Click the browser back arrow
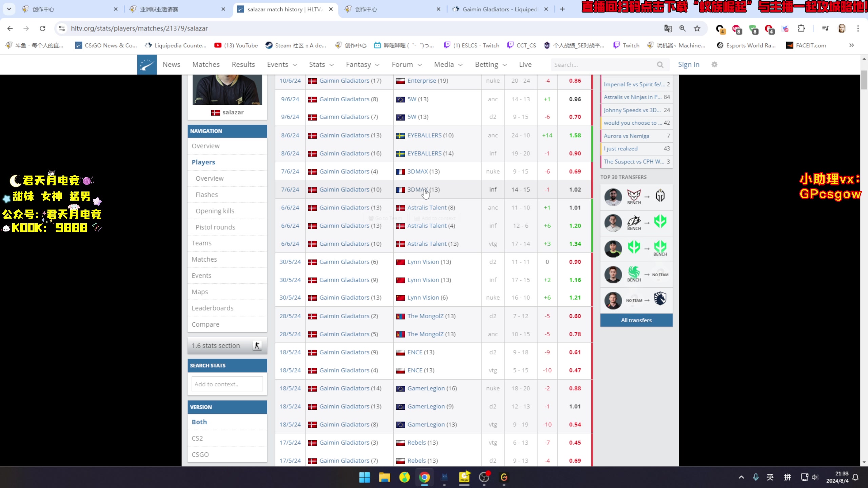Viewport: 868px width, 488px height. [10, 28]
